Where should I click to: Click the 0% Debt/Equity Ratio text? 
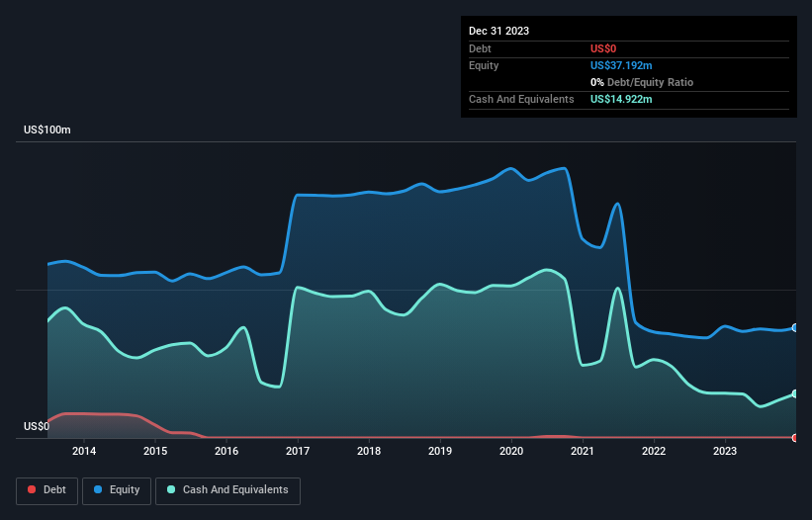point(642,82)
